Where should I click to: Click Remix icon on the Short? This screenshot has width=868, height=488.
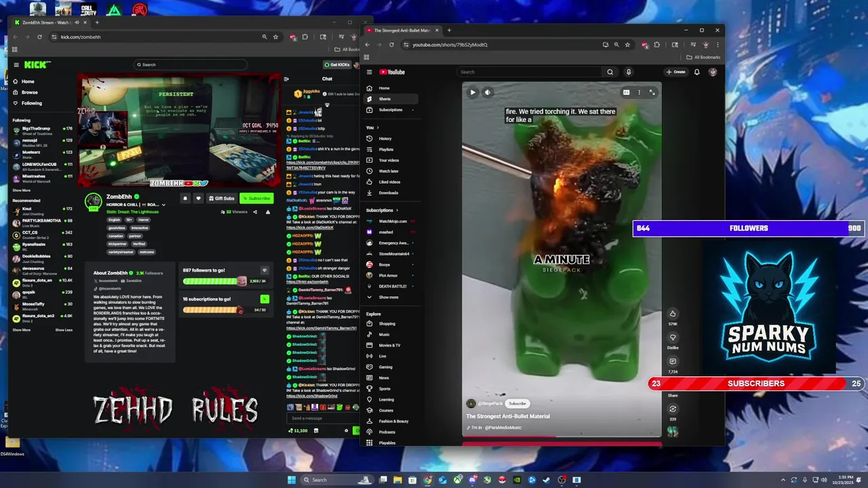[673, 409]
